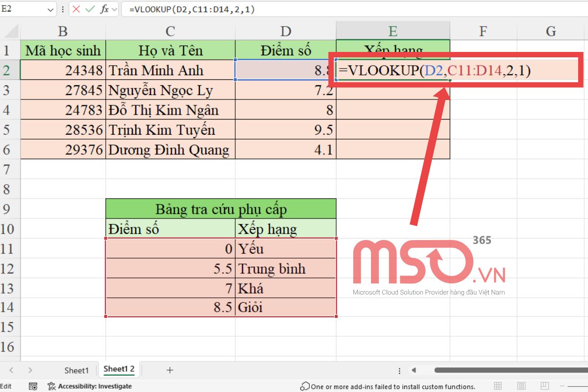Select row 7 header
Viewport: 588px width, 392px height.
pos(10,169)
